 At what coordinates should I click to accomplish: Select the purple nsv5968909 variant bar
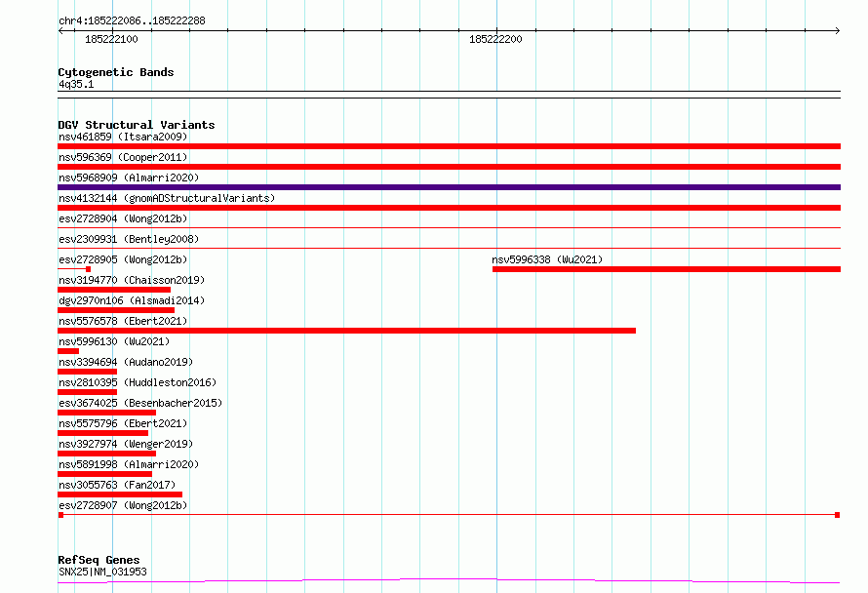[449, 187]
